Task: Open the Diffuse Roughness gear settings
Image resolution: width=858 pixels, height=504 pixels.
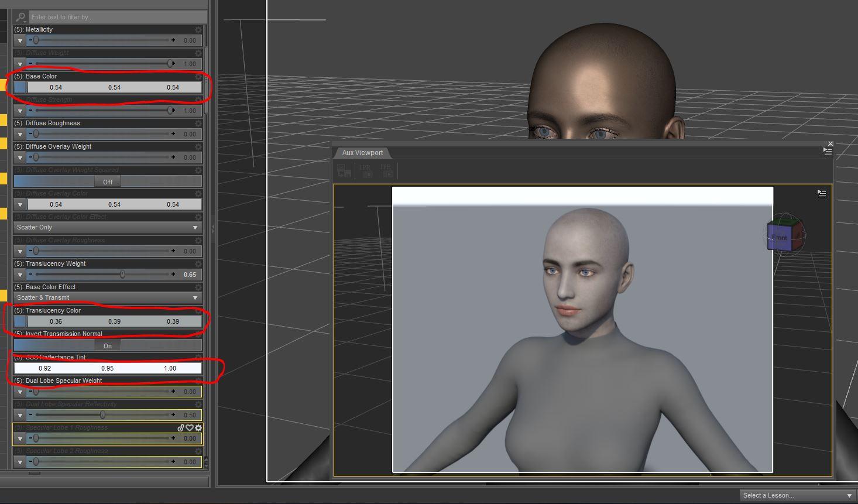Action: click(x=198, y=123)
